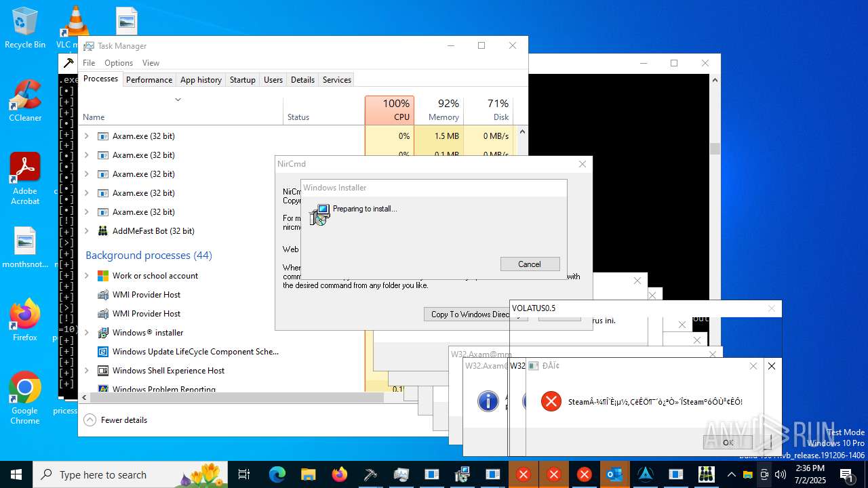Switch to Services tab

pos(337,80)
